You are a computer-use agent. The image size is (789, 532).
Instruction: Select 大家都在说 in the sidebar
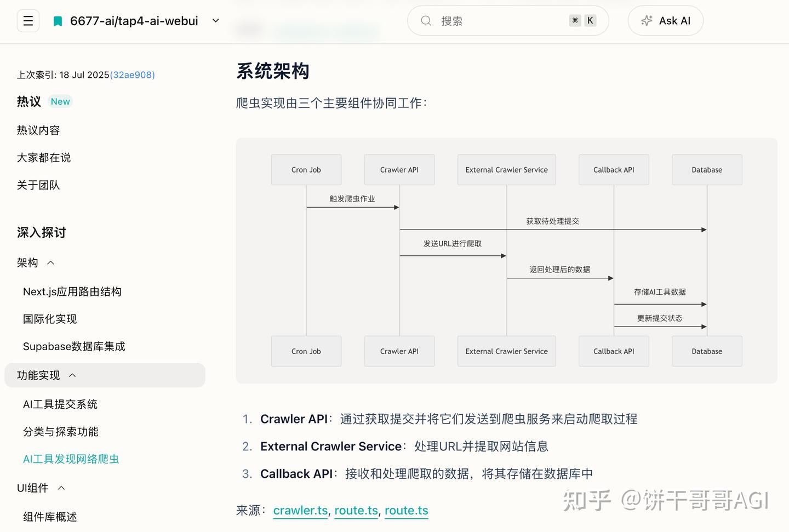coord(43,157)
